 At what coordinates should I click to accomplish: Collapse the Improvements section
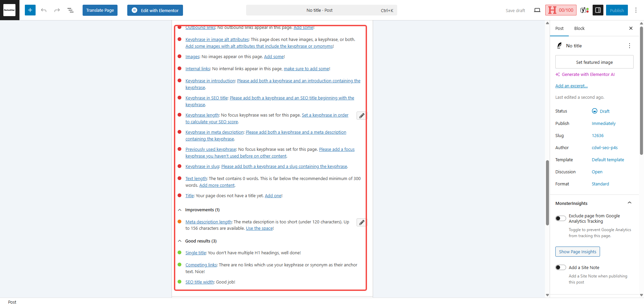(180, 210)
